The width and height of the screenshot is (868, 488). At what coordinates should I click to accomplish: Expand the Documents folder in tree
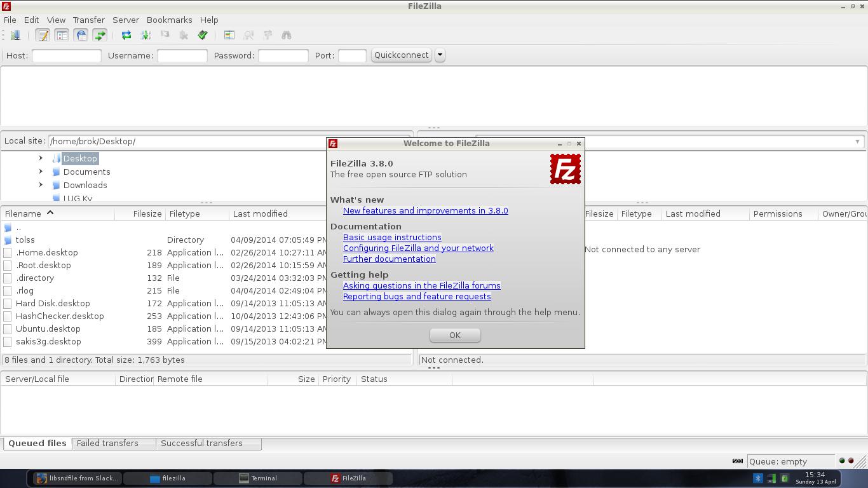[41, 172]
